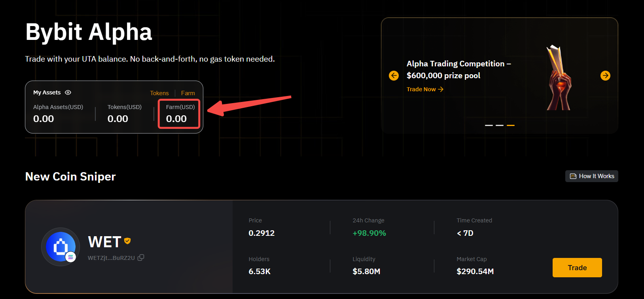This screenshot has height=299, width=644.
Task: Advance banner with right arrow icon
Action: (x=605, y=75)
